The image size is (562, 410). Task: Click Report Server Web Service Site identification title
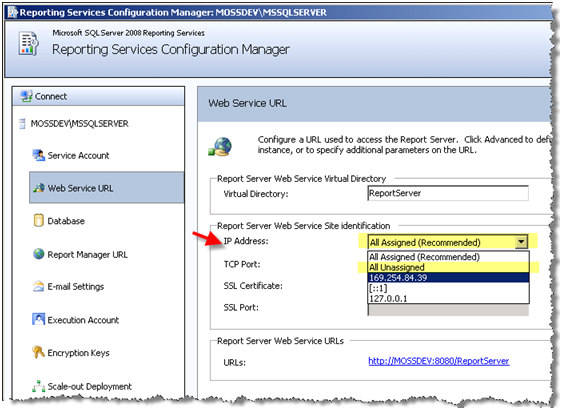point(303,226)
